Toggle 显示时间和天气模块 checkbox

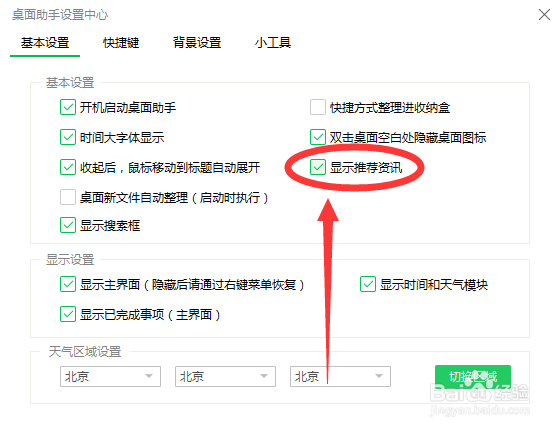(x=368, y=284)
